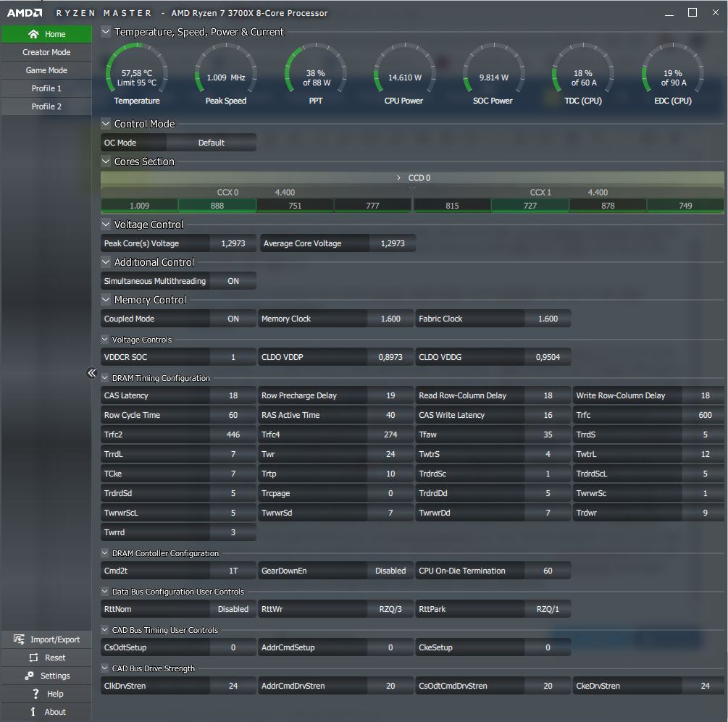The image size is (728, 722).
Task: Open Creator Mode profile
Action: click(46, 52)
